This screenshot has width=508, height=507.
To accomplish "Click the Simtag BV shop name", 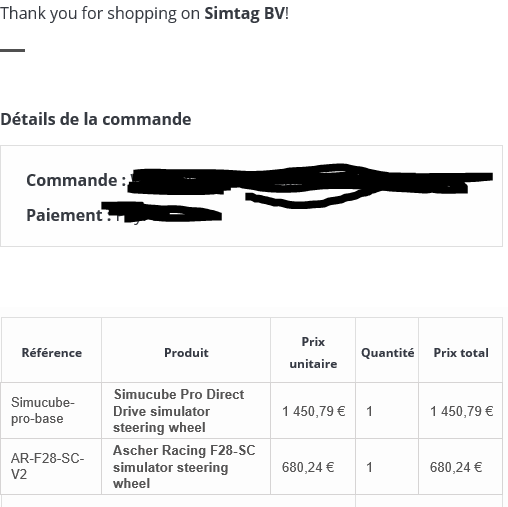I will [245, 14].
